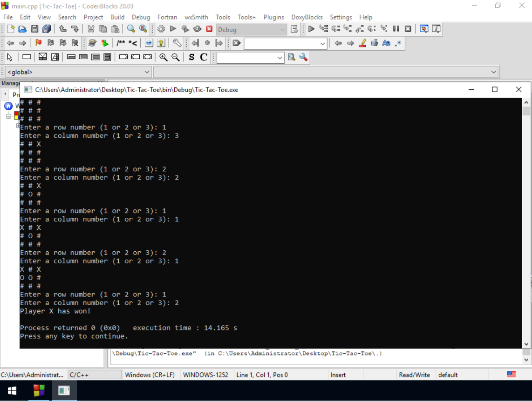532x402 pixels.
Task: Open the Settings menu
Action: [x=341, y=17]
